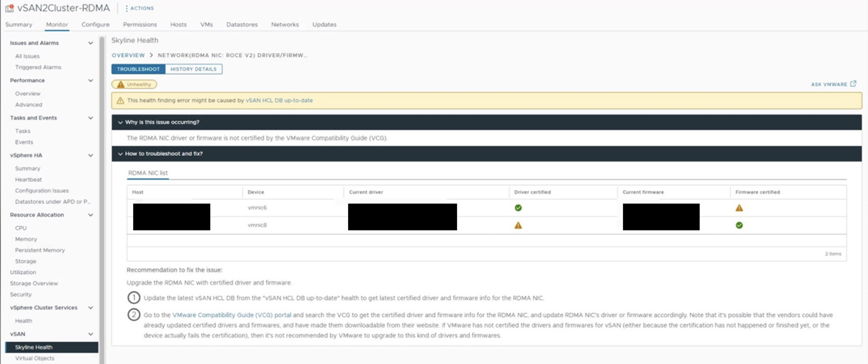Open Triggered Alarms in sidebar

[38, 67]
